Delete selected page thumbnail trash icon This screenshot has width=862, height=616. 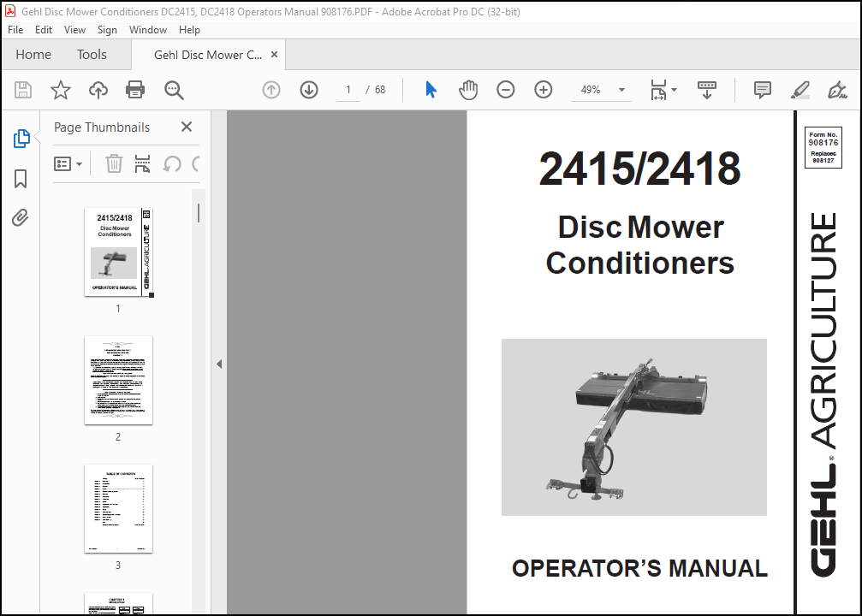click(x=114, y=163)
